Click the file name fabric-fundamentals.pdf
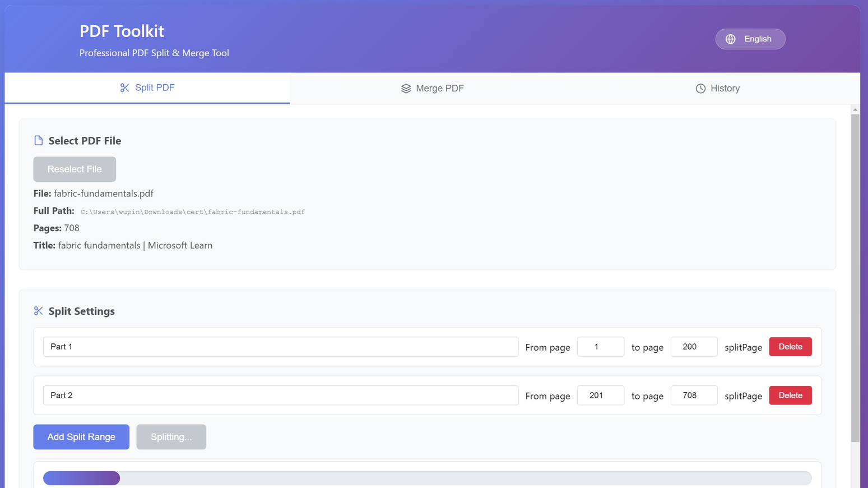This screenshot has width=868, height=488. [x=104, y=194]
